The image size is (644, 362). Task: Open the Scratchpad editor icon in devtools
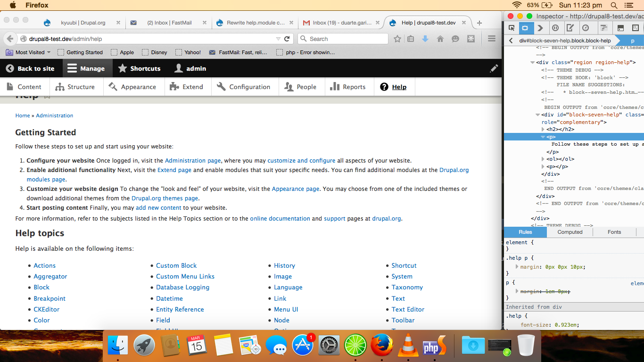[x=571, y=28]
